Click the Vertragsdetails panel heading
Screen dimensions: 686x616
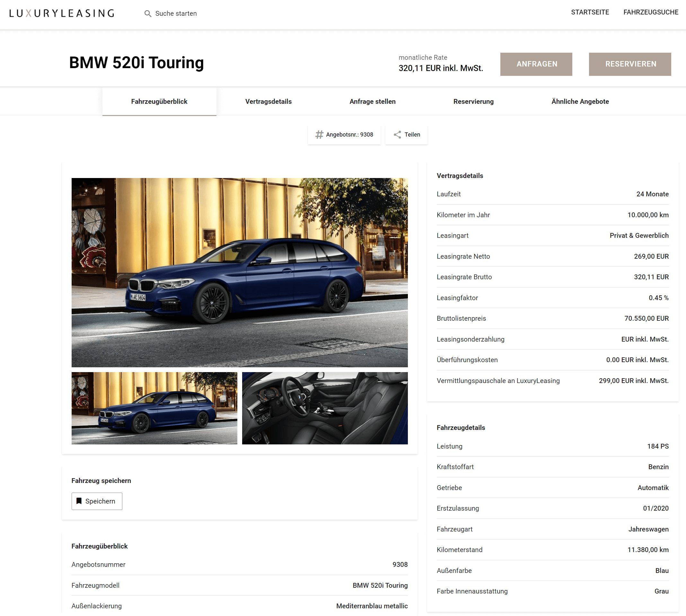pos(460,176)
